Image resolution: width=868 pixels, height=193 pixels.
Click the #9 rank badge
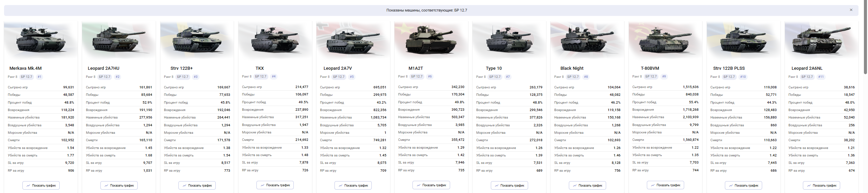[x=664, y=77]
